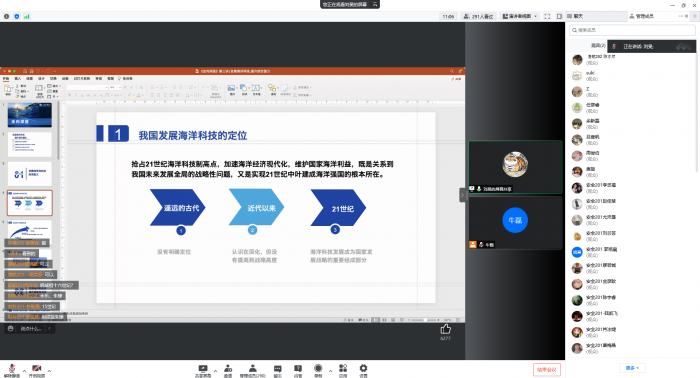Open PowerPoint Slide Show ribbon tab

(82, 79)
